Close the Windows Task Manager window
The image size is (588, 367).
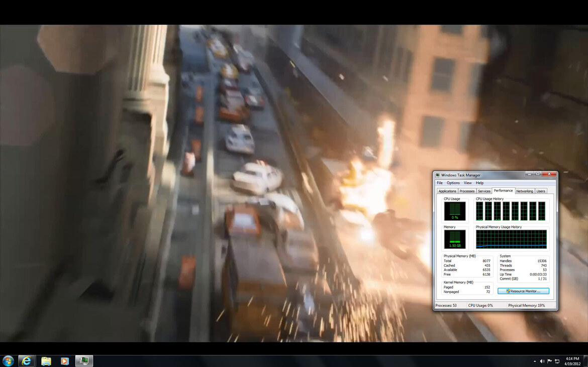coord(549,174)
